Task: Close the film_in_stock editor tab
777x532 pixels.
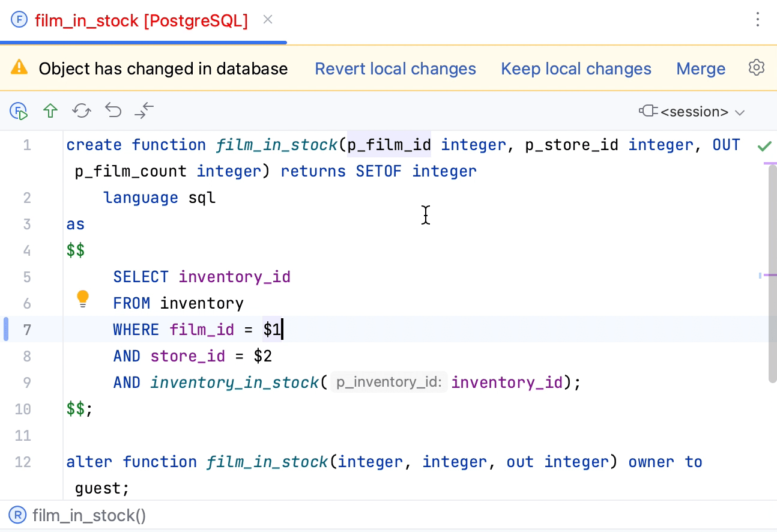Action: pyautogui.click(x=267, y=20)
